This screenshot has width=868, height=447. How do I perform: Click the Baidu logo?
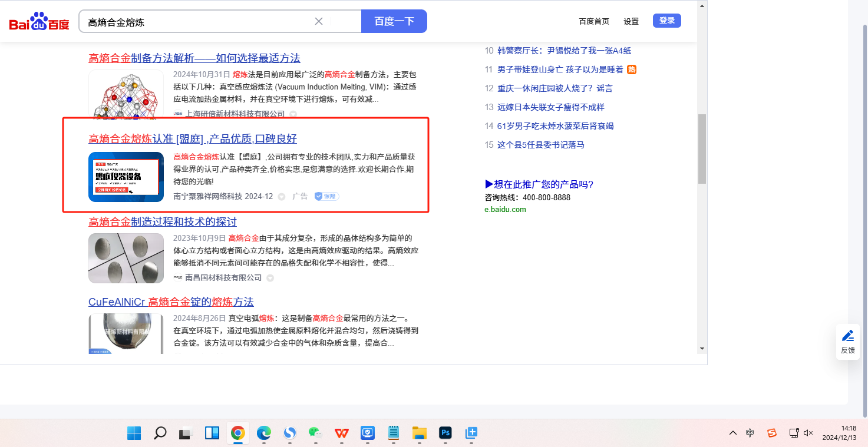coord(39,22)
